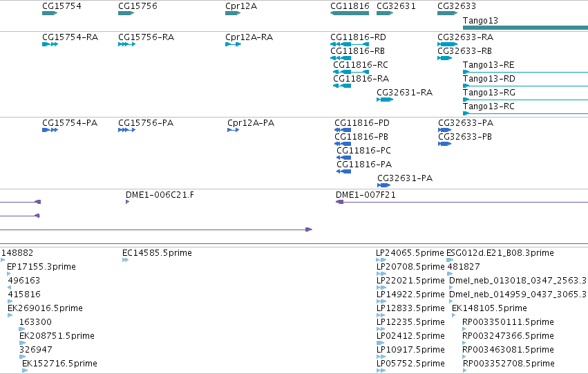Viewport: 588px width, 374px height.
Task: Select the Tango13 gene bar
Action: [x=525, y=28]
